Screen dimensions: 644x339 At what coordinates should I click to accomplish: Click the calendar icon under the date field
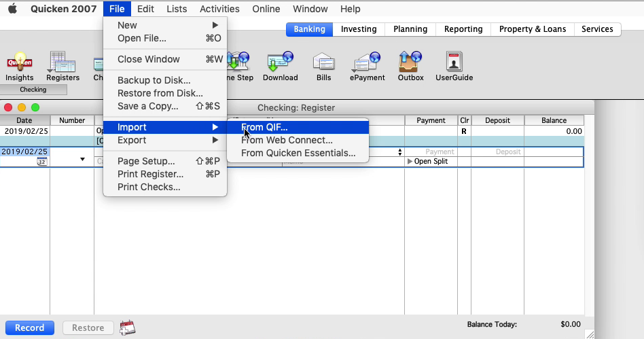click(42, 162)
